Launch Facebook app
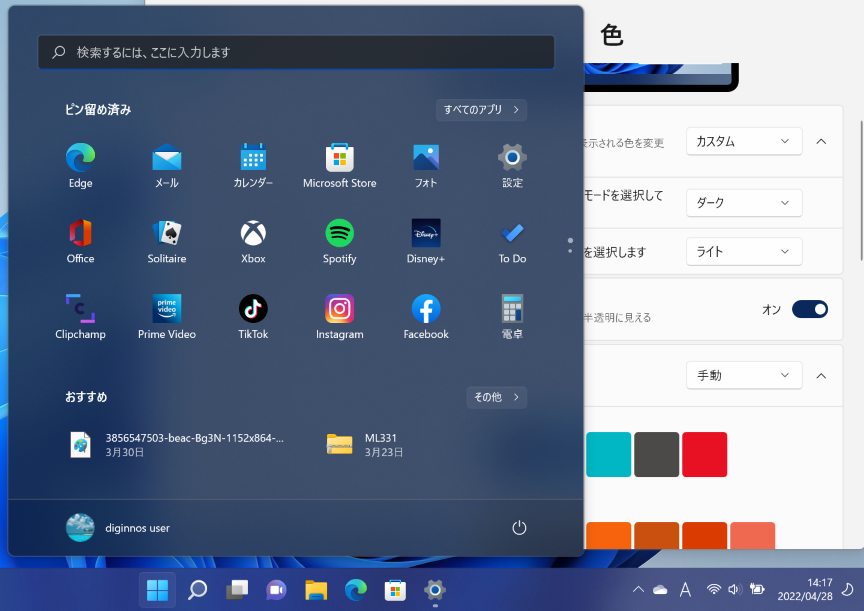This screenshot has height=611, width=864. (x=426, y=316)
